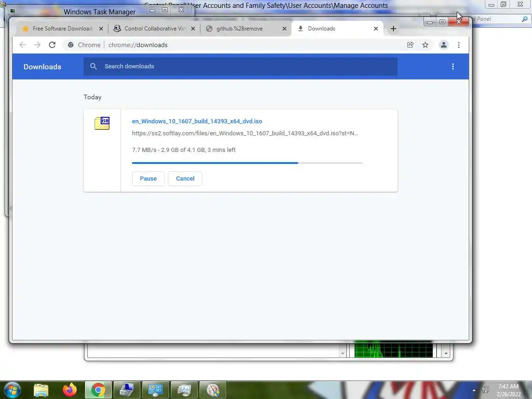Screen dimensions: 532x399
Task: Open the Control Panel taskbar icon
Action: coord(155,390)
